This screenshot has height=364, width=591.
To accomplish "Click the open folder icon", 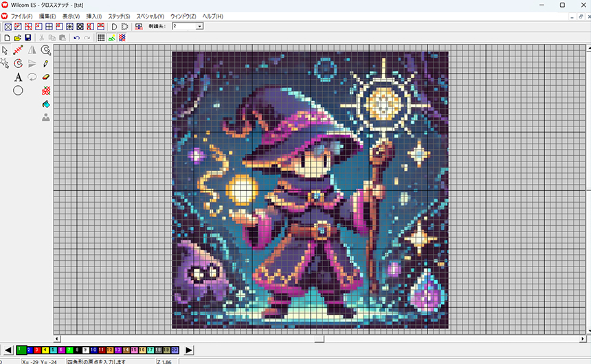I will 18,38.
